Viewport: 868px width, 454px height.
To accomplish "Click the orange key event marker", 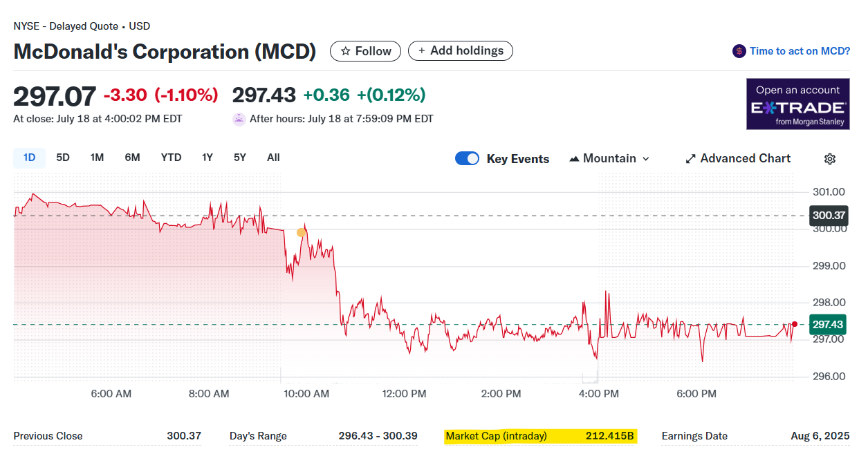I will coord(301,233).
